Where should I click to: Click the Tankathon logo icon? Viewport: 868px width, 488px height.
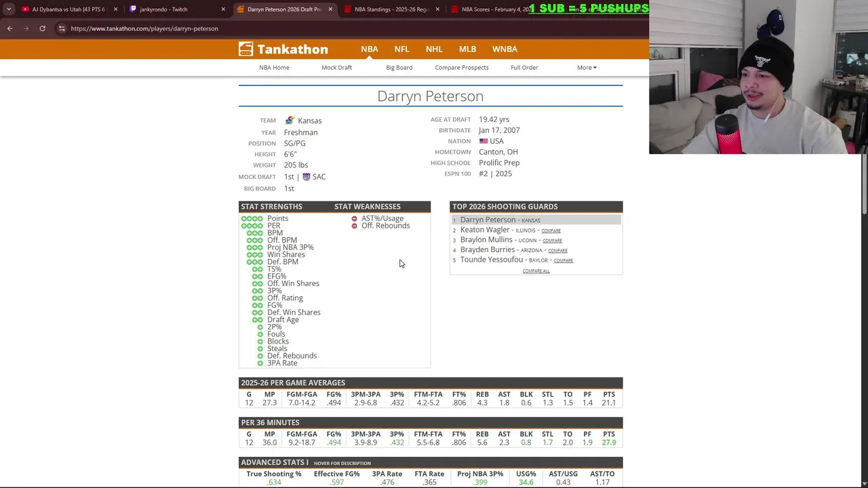pyautogui.click(x=246, y=49)
